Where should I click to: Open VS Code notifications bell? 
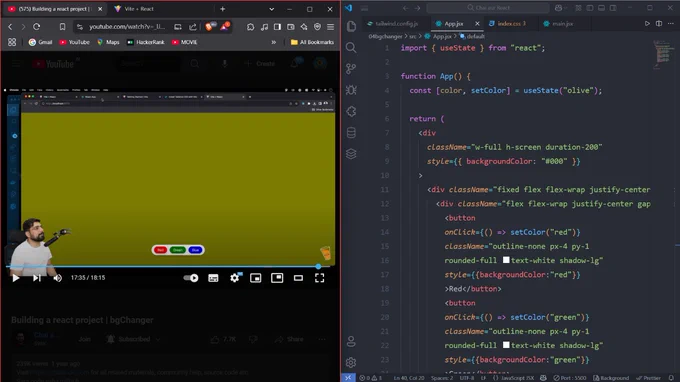point(671,378)
